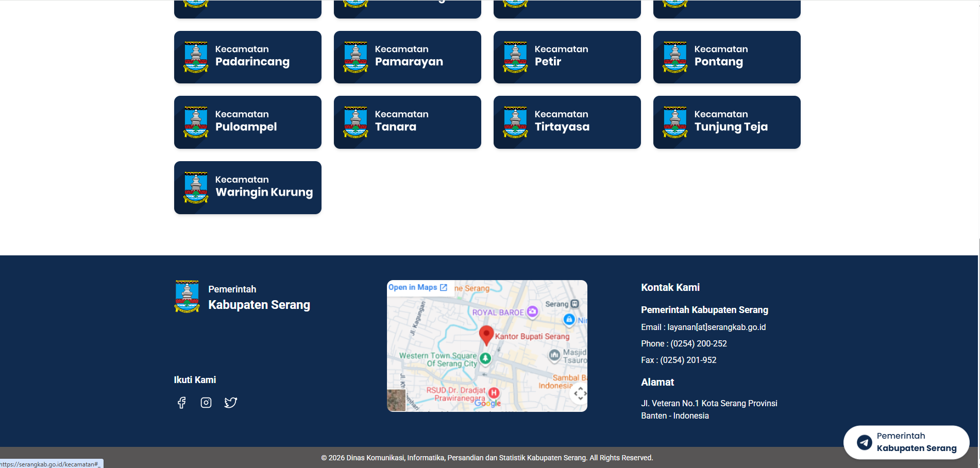
Task: Click the emblem icon on Puloampel card
Action: tap(196, 122)
